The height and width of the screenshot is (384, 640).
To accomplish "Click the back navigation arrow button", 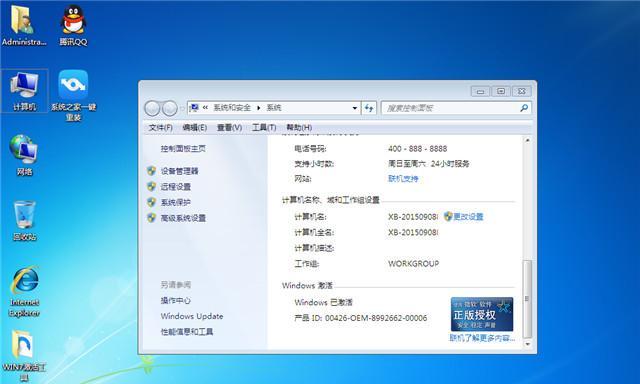I will pyautogui.click(x=152, y=108).
